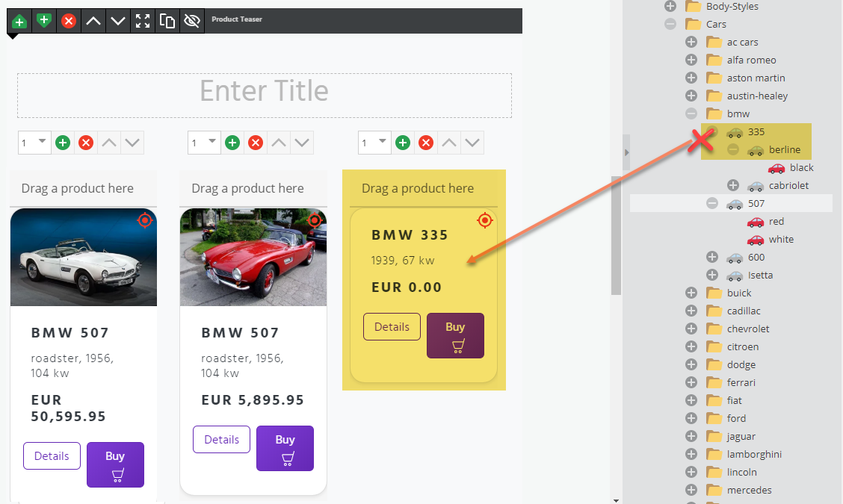843x504 pixels.
Task: Expand the ac cars folder
Action: pos(691,42)
